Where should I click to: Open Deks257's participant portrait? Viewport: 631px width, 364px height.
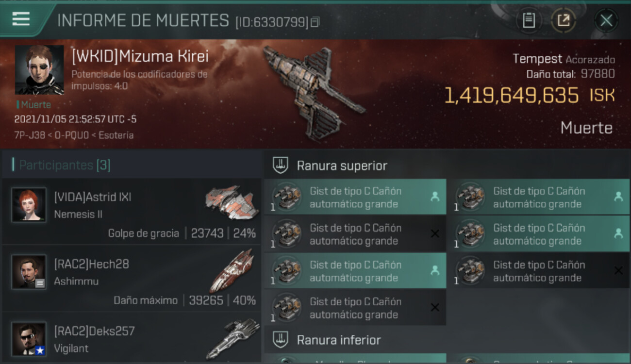(29, 339)
